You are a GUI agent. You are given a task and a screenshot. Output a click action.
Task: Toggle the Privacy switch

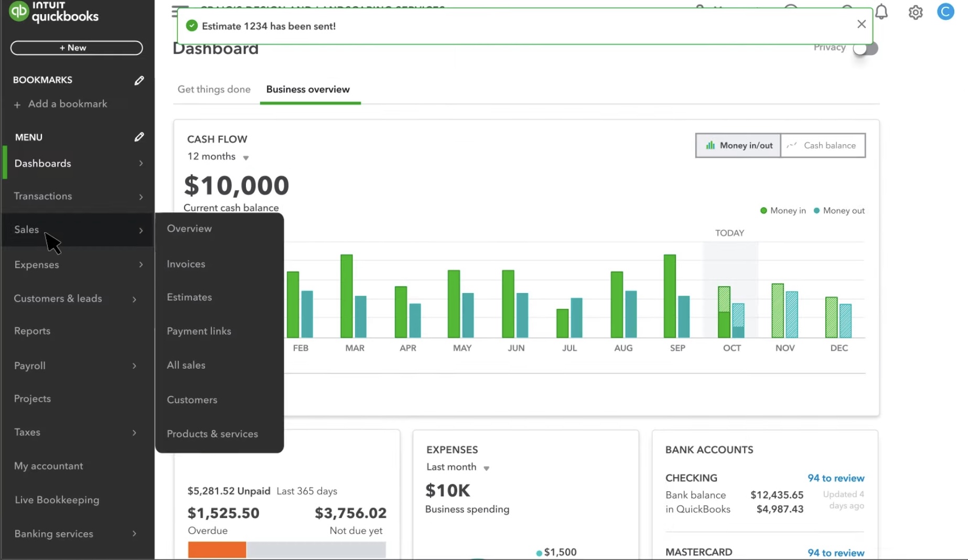[x=865, y=48]
